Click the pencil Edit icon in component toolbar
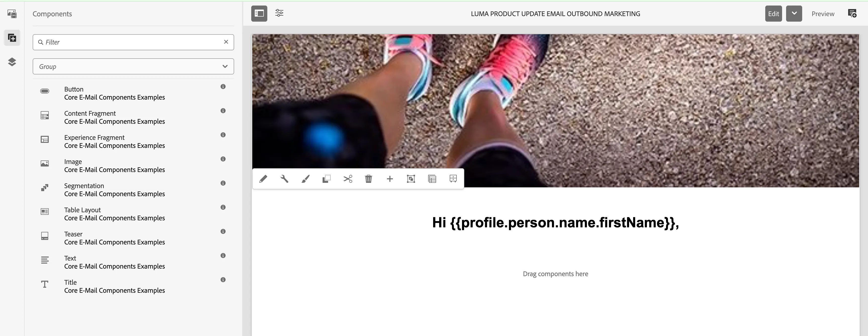The height and width of the screenshot is (336, 868). click(263, 179)
